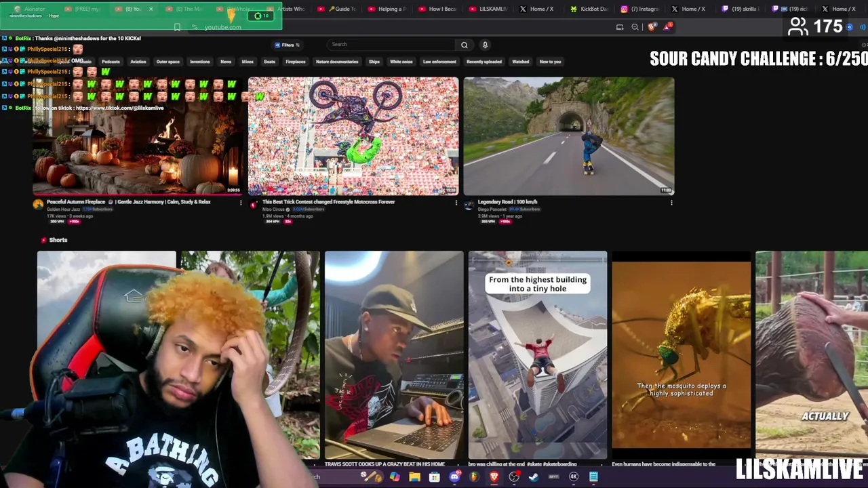868x488 pixels.
Task: Select the Watched filter chip
Action: pos(521,62)
